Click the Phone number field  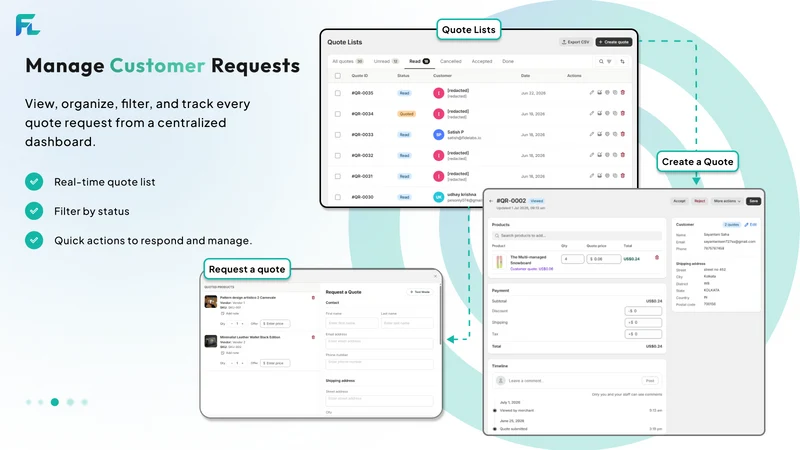(x=379, y=363)
